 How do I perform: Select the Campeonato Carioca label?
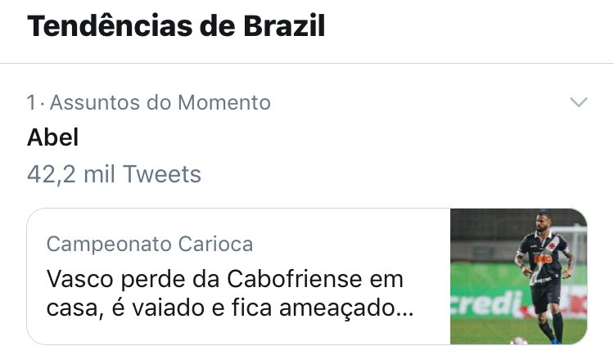[x=150, y=244]
